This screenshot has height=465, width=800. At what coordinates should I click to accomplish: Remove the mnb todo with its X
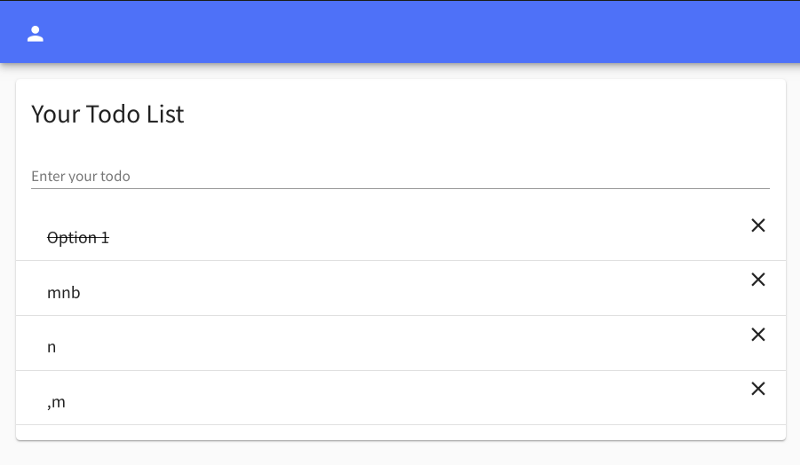758,279
